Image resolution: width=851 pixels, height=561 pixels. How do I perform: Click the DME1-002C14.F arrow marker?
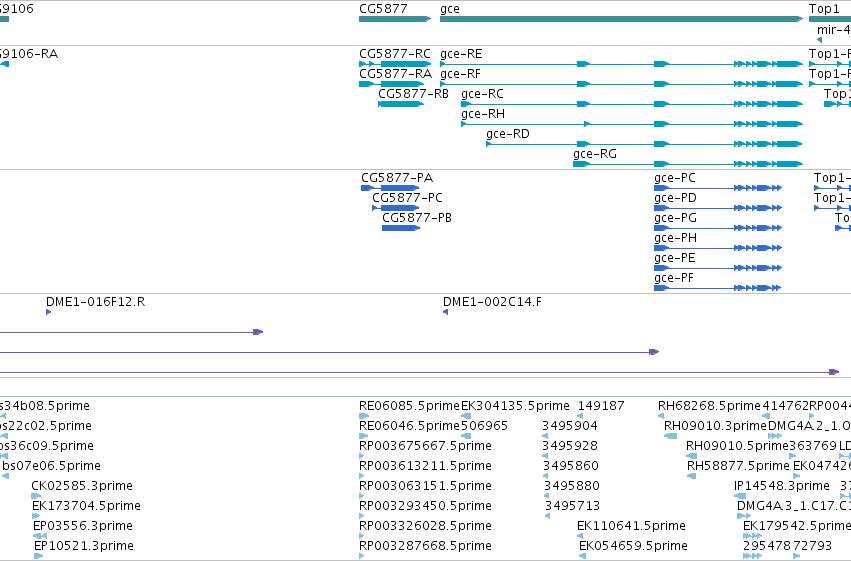click(x=446, y=312)
